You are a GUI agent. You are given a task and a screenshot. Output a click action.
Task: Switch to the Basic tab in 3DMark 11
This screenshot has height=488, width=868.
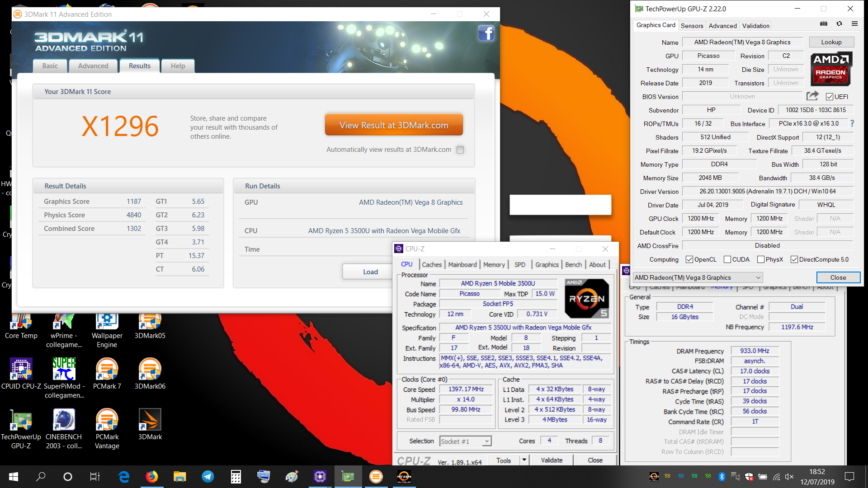50,66
